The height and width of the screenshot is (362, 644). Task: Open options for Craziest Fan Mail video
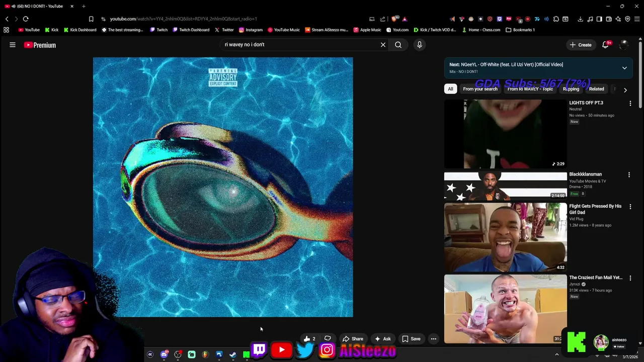coord(630,278)
